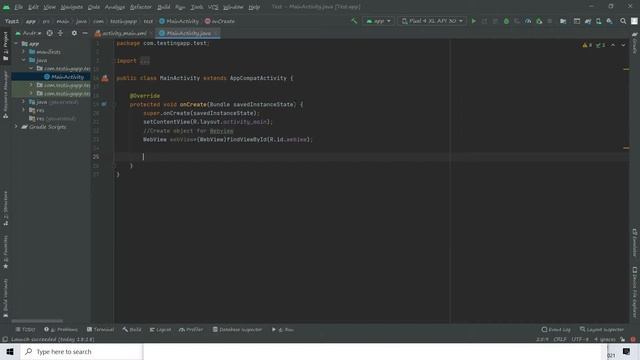Open the AVD Manager toolbar icon

(x=598, y=21)
